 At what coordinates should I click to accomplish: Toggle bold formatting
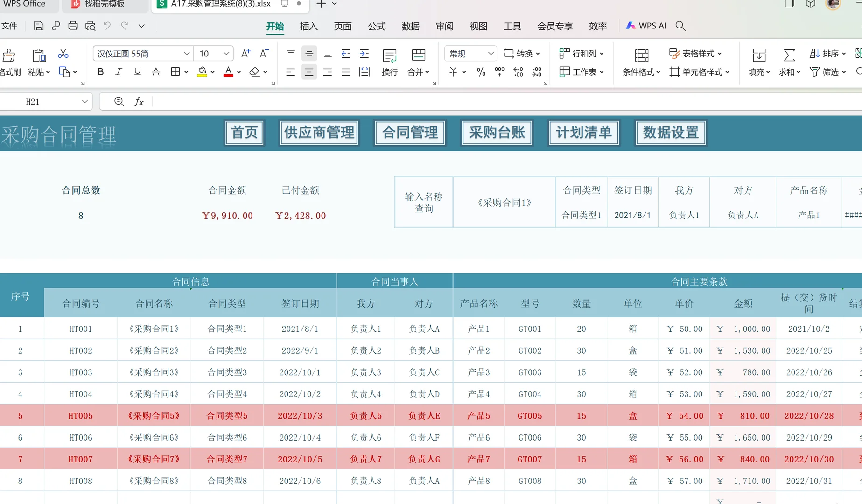coord(100,71)
